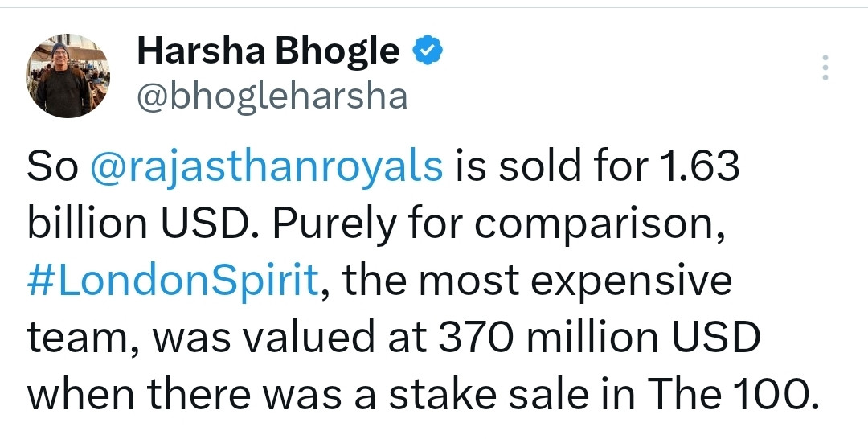Open the @rajasthanroyals mention

click(268, 169)
